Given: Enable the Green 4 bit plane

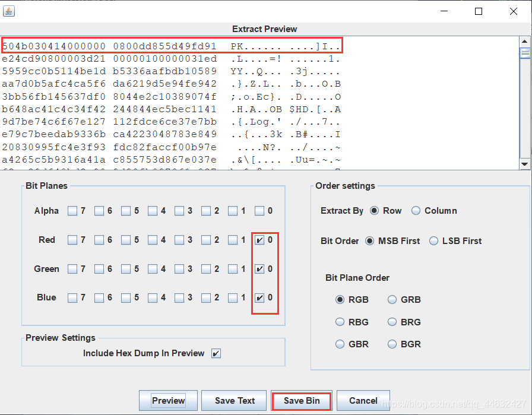Looking at the screenshot, I should coord(153,269).
